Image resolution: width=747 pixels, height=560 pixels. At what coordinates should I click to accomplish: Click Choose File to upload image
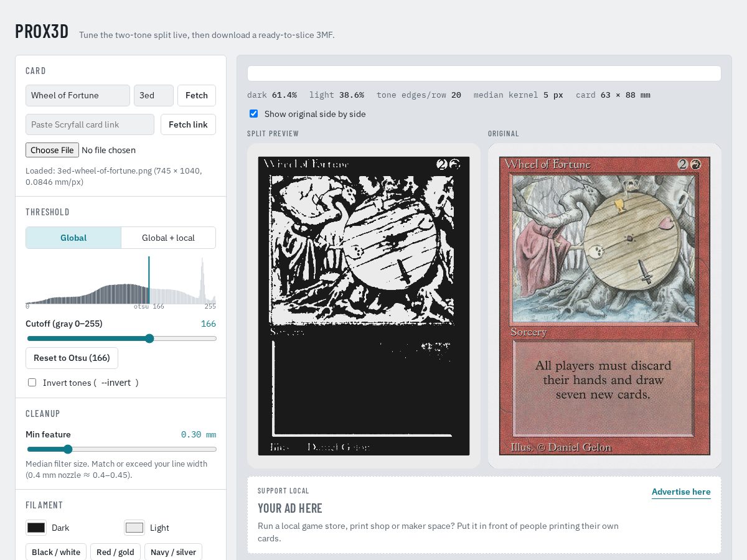(52, 150)
